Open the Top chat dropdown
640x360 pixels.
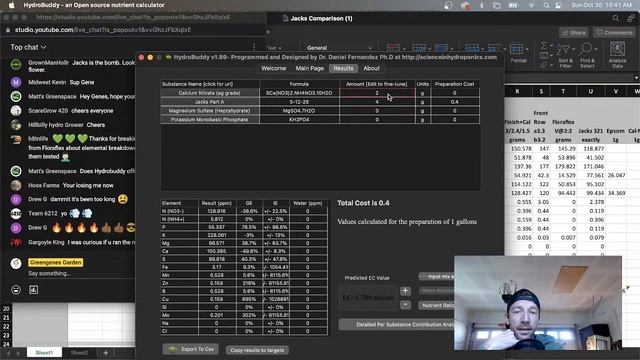(28, 47)
